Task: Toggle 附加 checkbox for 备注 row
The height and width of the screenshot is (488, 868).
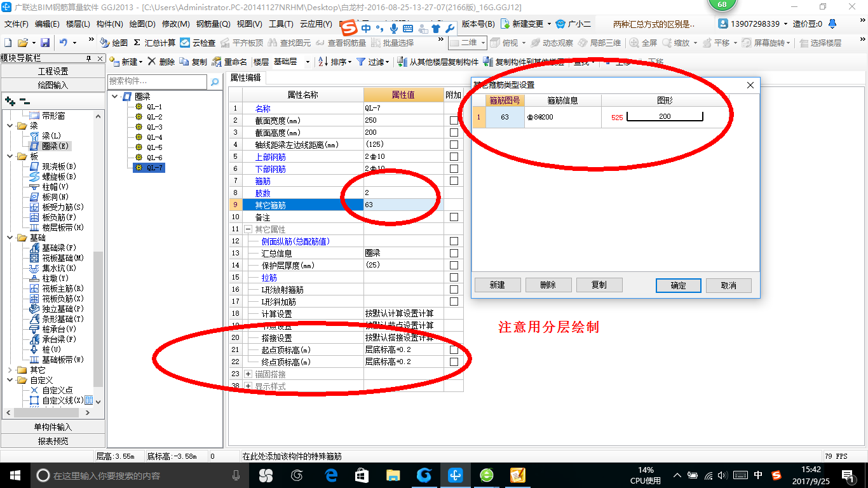Action: tap(454, 217)
